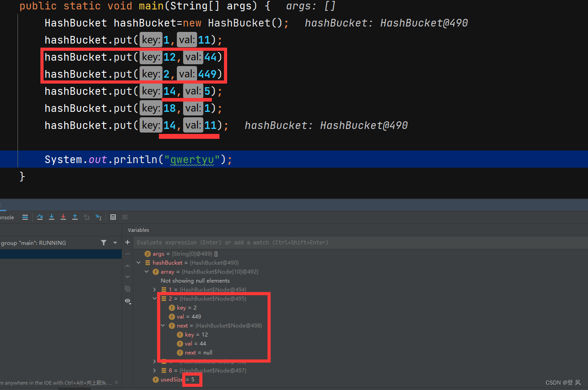Select the 'key = 2' field row
Screen dimensions: 588x390
click(x=361, y=308)
